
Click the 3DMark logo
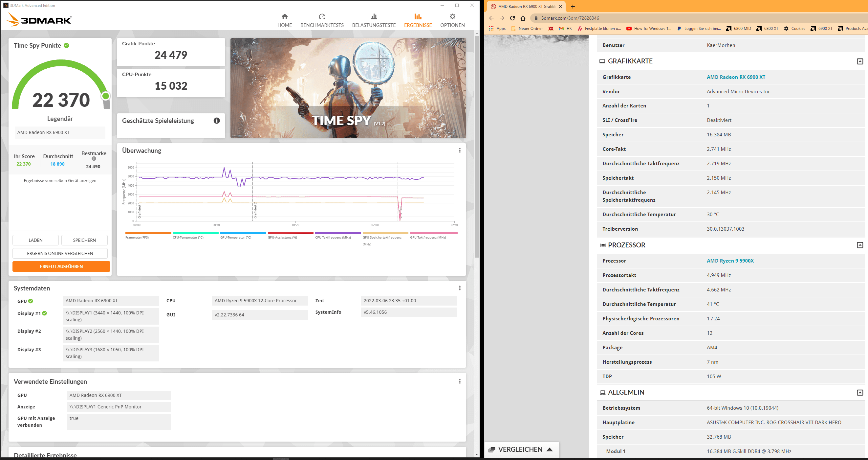tap(39, 20)
